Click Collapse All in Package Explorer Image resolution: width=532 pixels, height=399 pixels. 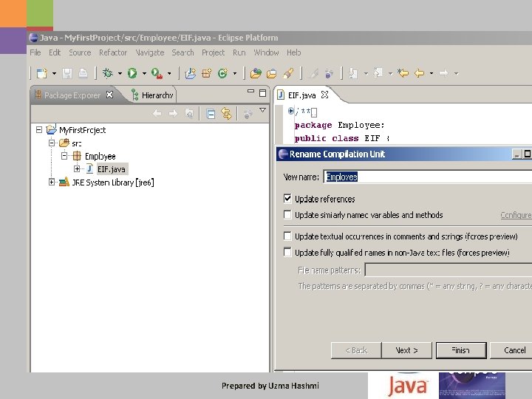211,114
